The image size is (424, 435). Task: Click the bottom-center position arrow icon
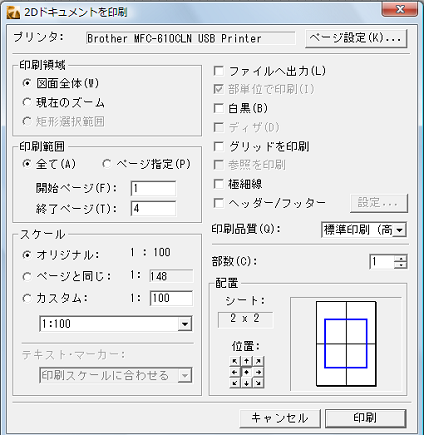click(247, 383)
